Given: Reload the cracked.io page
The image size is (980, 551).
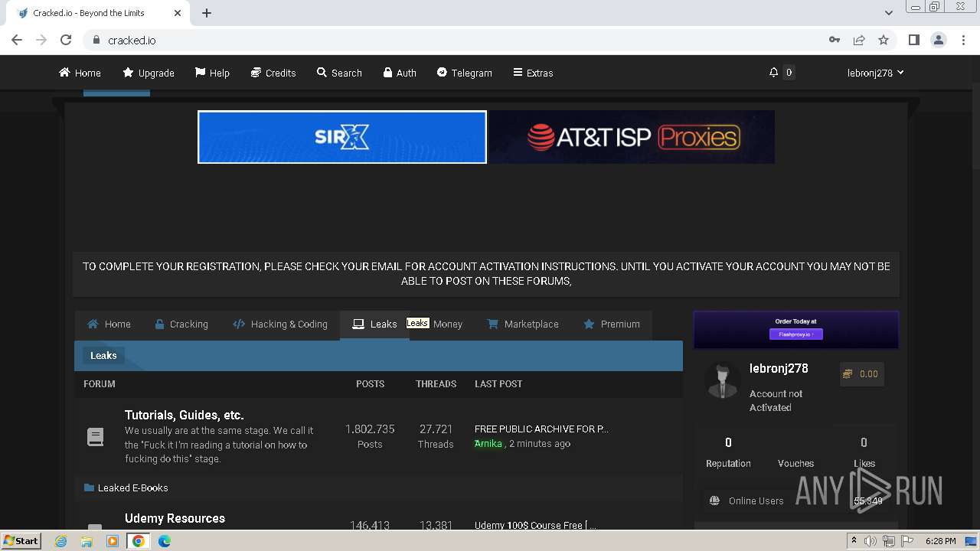Looking at the screenshot, I should click(66, 40).
